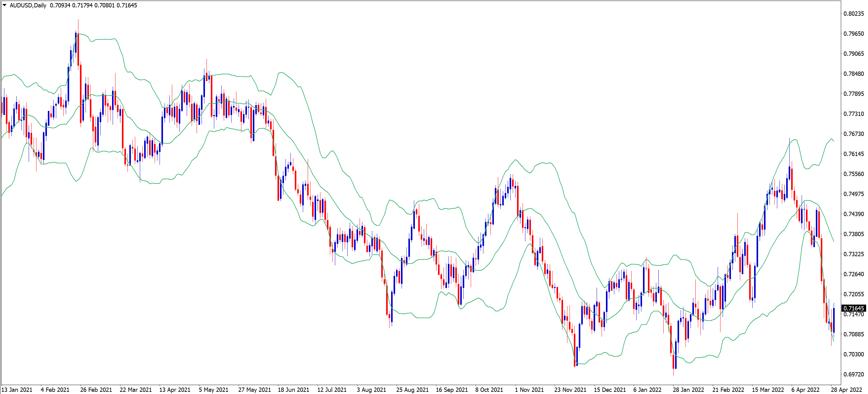The width and height of the screenshot is (868, 394).
Task: Select the current price label 0.71645 on the price scale
Action: pos(853,308)
